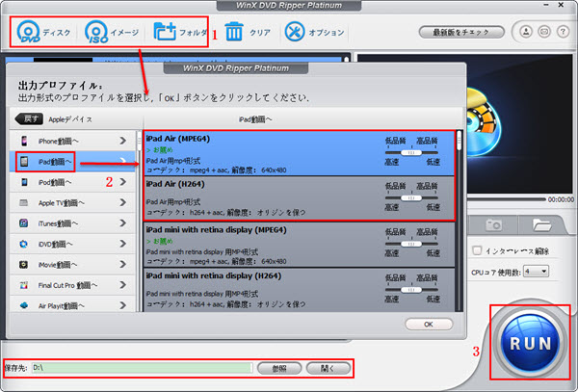Choose iPad mini with retina display (MPEG4)
This screenshot has height=392, width=578.
pos(299,245)
